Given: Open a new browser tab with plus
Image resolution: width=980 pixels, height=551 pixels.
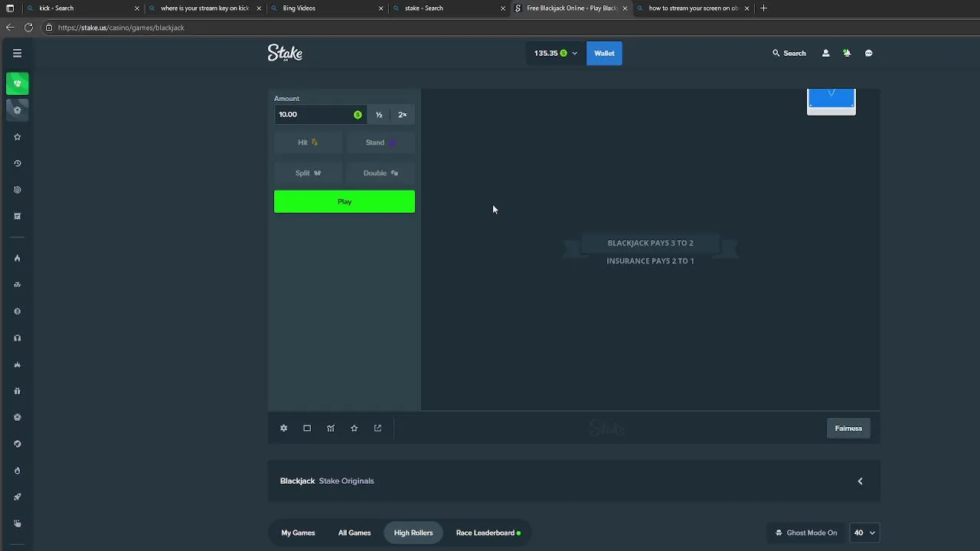Looking at the screenshot, I should tap(763, 8).
